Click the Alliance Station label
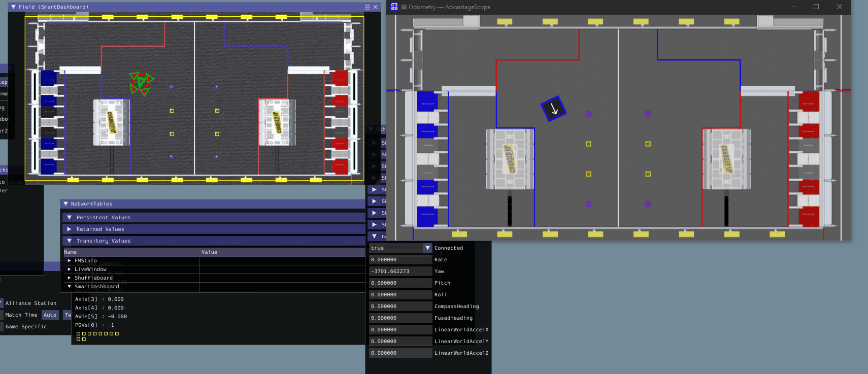 (x=31, y=303)
